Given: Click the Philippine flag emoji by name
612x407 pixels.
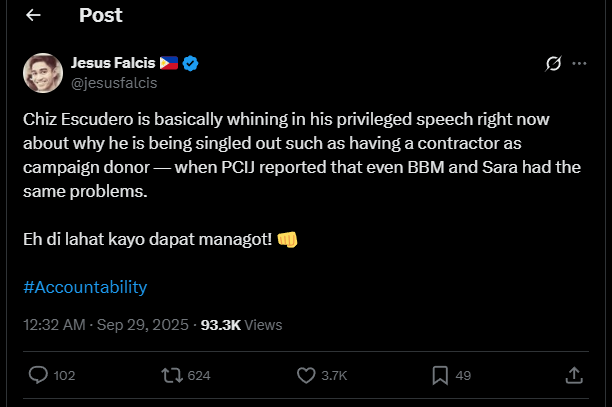Looking at the screenshot, I should point(168,63).
